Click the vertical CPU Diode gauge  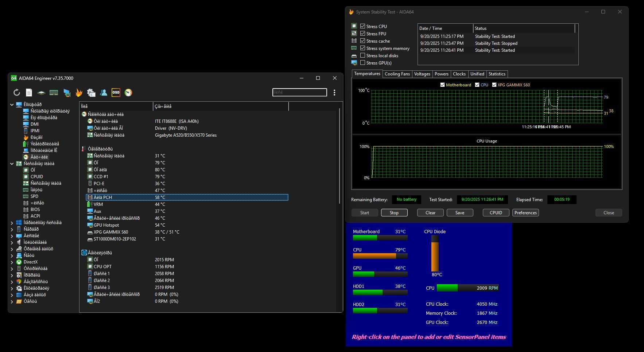click(435, 253)
